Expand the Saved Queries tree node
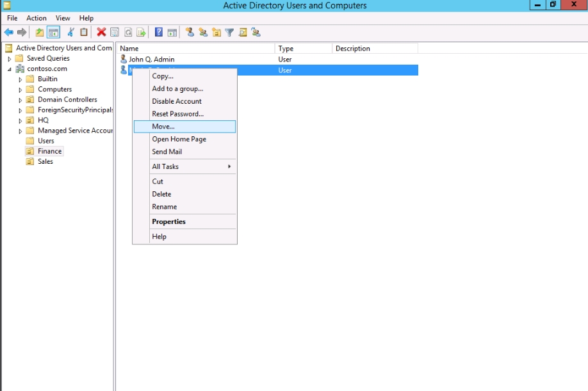 click(x=10, y=59)
